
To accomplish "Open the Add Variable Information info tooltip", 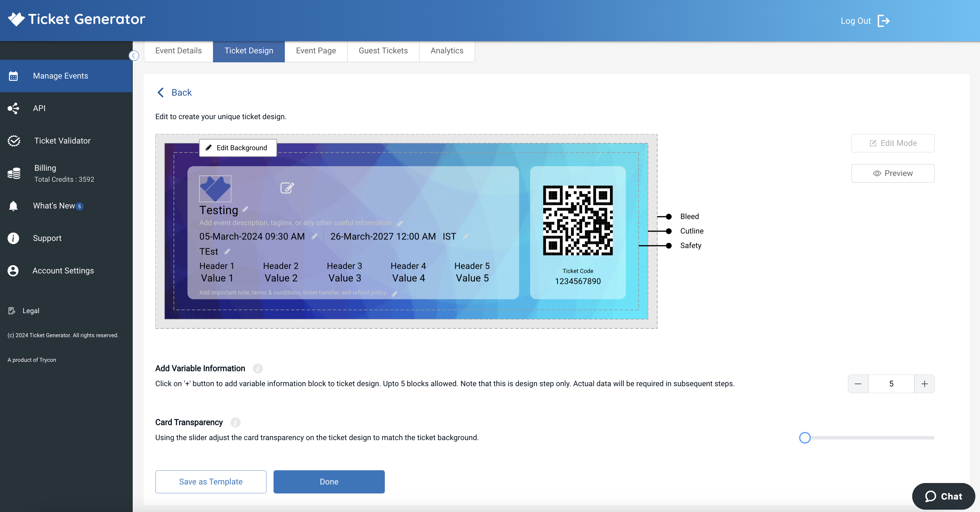I will click(x=258, y=368).
